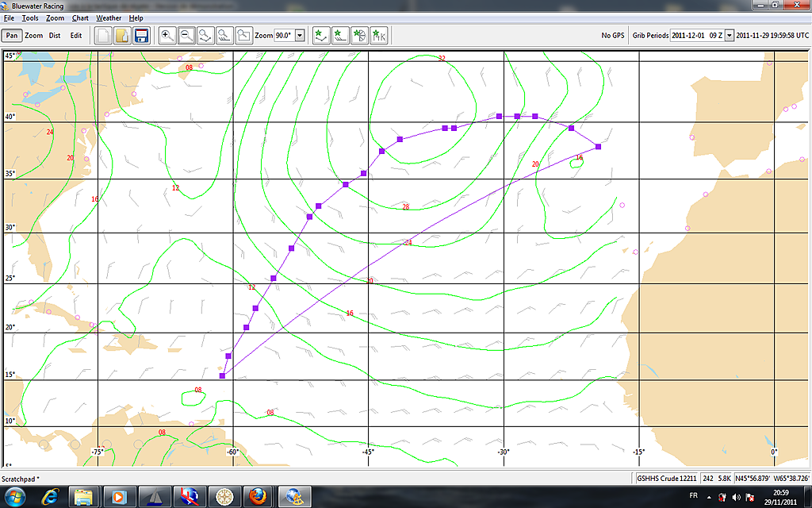Click the zoom out magnifier icon

pyautogui.click(x=186, y=36)
